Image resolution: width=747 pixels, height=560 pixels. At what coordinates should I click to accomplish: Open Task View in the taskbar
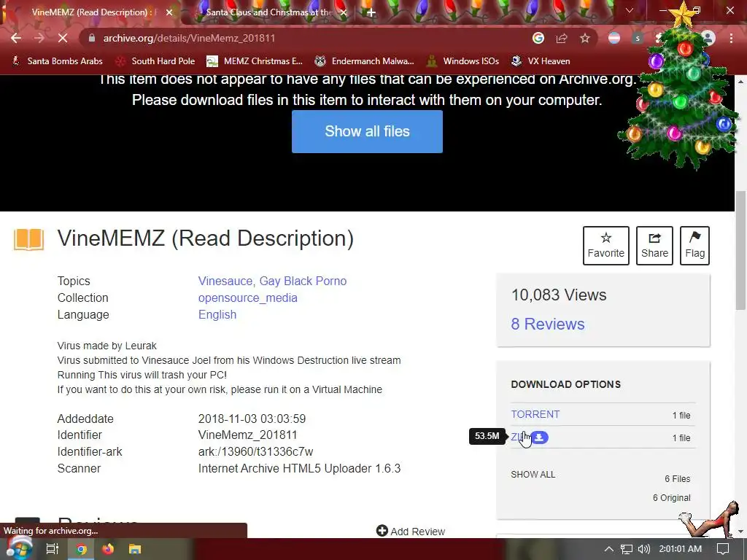tap(52, 549)
